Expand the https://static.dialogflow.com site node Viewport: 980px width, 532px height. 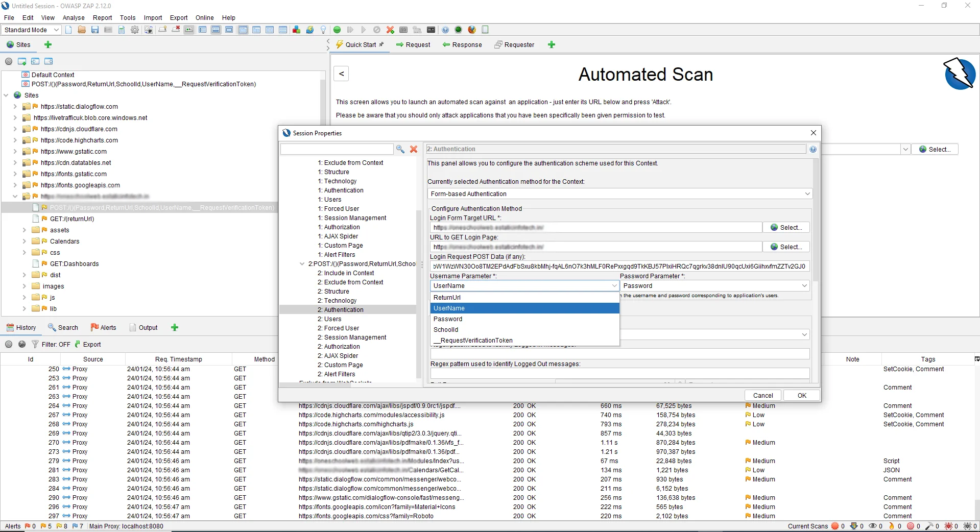point(14,106)
